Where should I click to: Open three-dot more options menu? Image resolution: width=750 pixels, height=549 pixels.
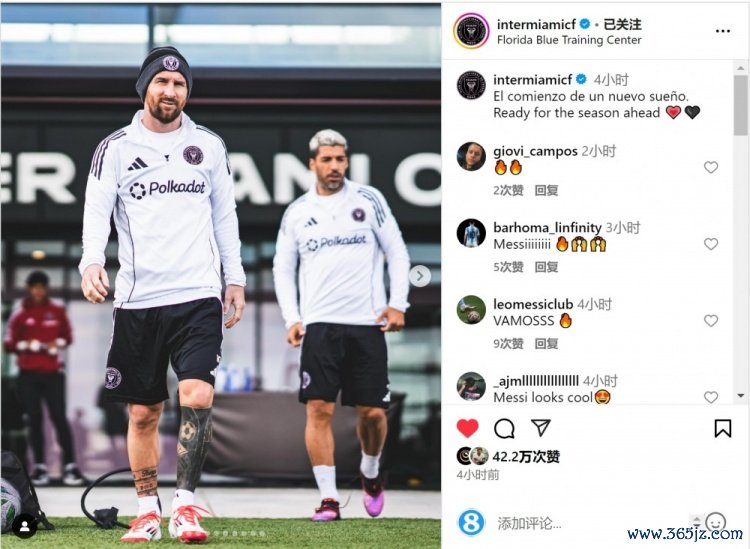[x=723, y=31]
